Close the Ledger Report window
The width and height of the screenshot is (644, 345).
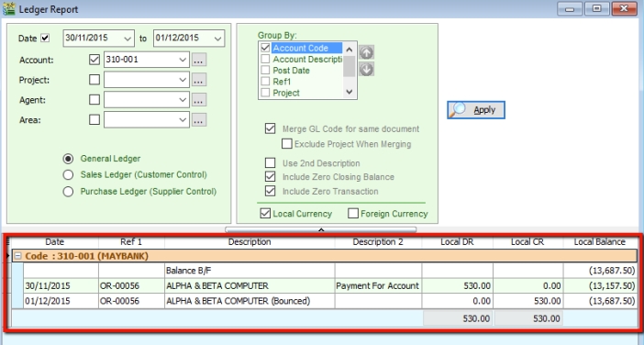[x=624, y=8]
